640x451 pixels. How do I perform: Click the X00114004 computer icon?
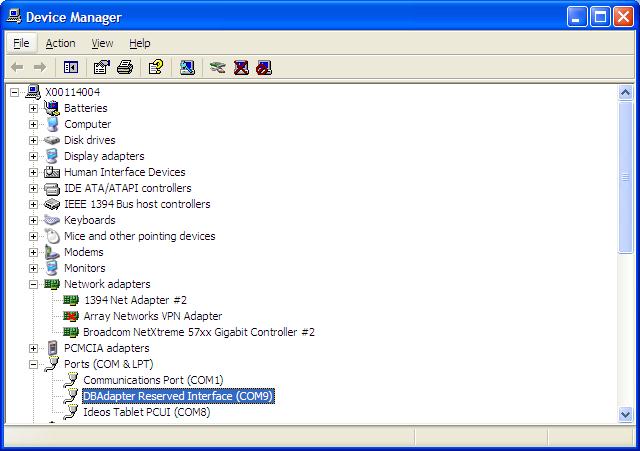[x=33, y=92]
